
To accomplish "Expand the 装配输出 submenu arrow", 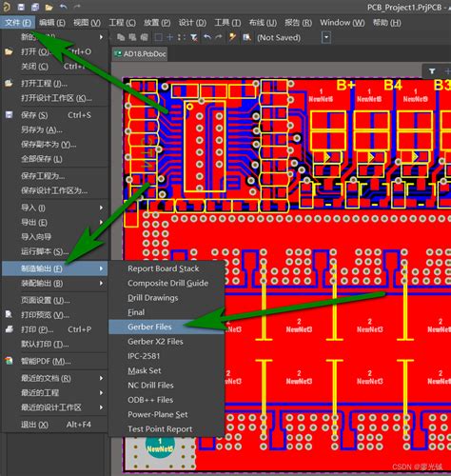I will (x=101, y=283).
